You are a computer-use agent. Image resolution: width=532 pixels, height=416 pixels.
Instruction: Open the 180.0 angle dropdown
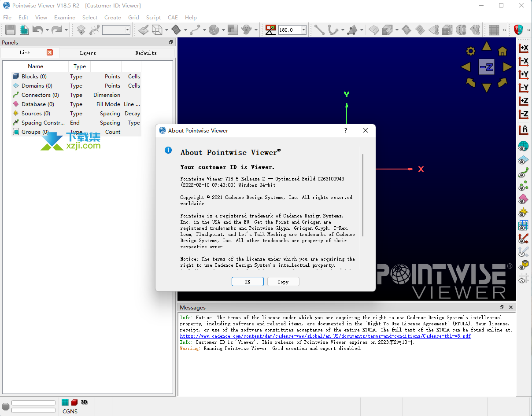pos(303,30)
